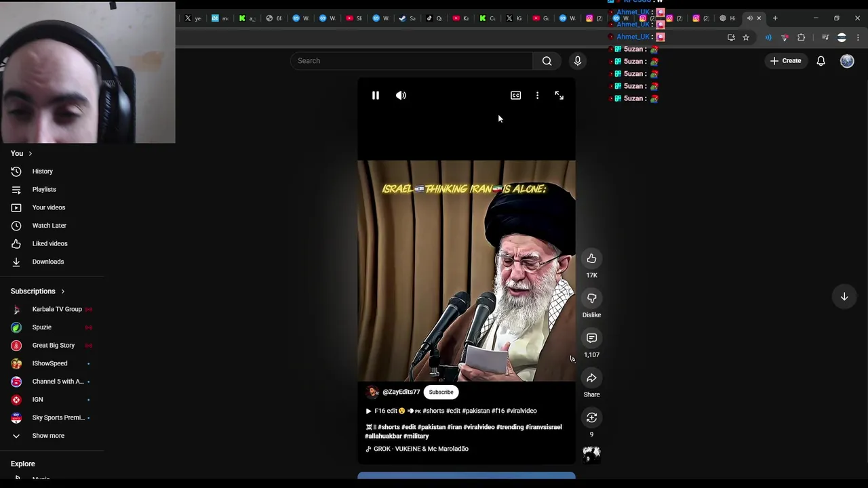
Task: Close the active audio-playing tab
Action: point(759,18)
